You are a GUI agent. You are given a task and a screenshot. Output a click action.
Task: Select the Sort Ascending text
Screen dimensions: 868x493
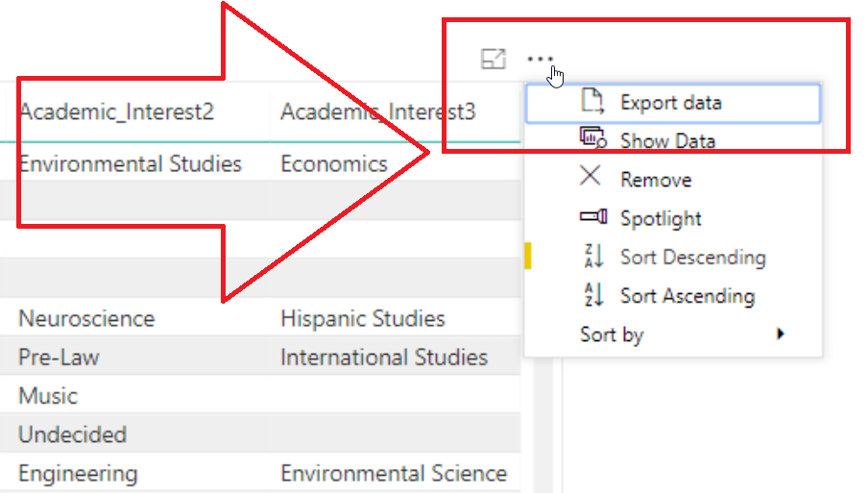pyautogui.click(x=687, y=296)
